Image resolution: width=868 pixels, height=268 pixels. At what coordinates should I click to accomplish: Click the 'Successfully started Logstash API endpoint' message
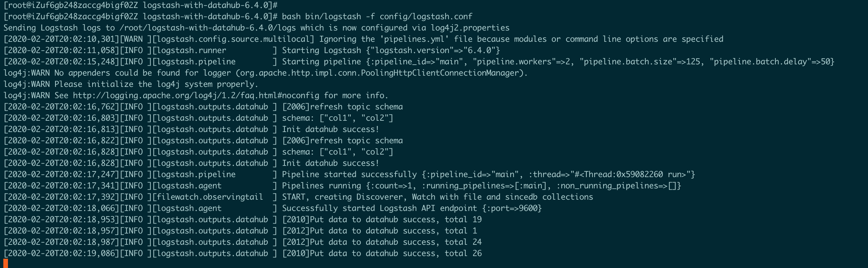[411, 208]
